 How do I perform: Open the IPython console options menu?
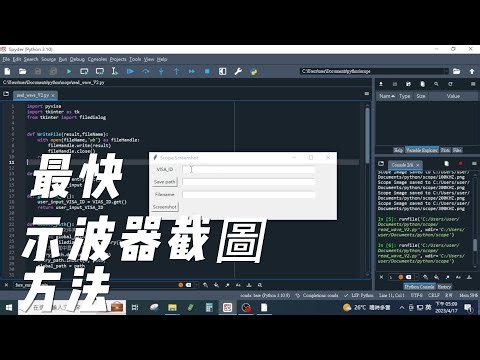click(x=474, y=163)
